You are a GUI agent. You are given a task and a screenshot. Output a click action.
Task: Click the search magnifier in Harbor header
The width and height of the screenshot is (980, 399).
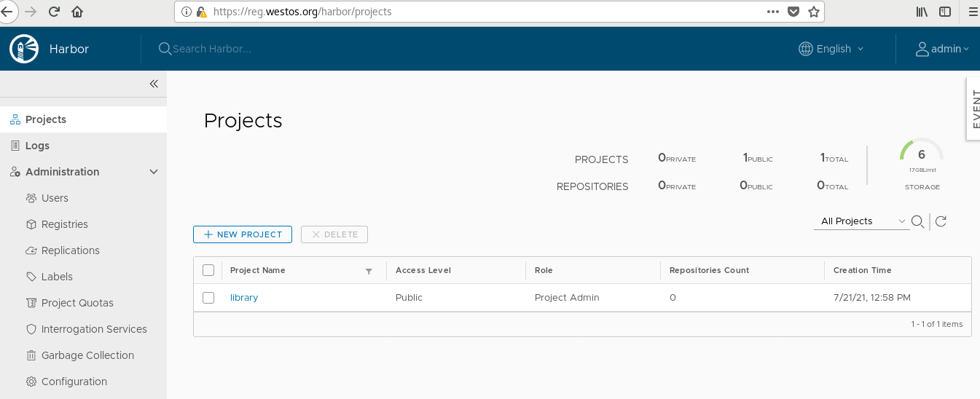165,49
